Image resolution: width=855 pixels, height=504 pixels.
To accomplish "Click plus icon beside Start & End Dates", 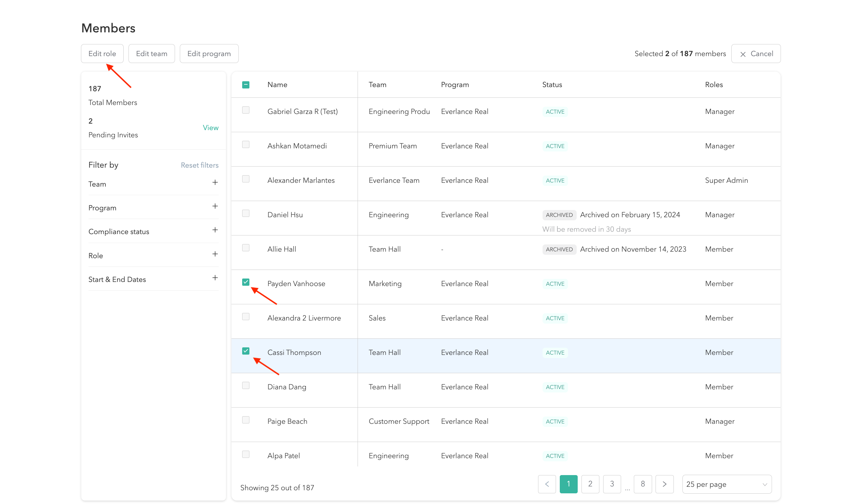I will [215, 278].
